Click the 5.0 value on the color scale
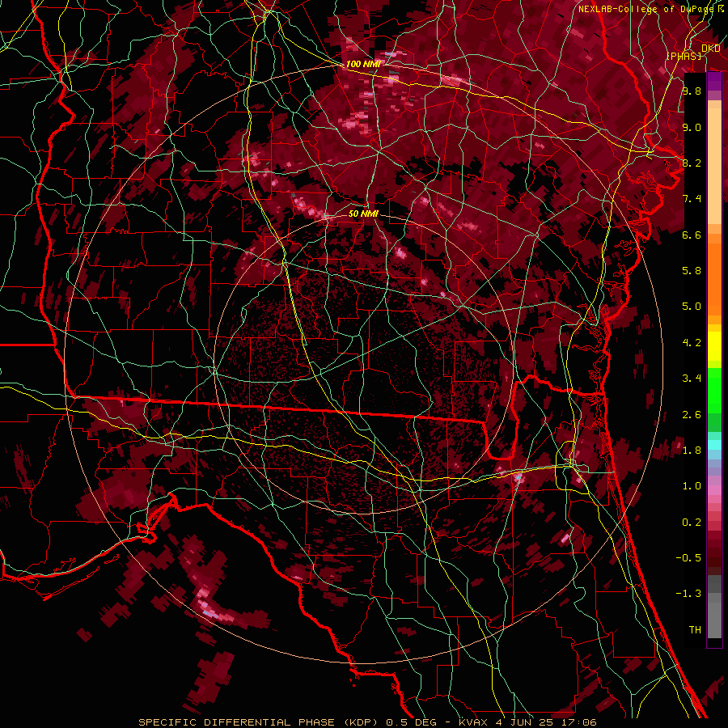728x728 pixels. 692,307
